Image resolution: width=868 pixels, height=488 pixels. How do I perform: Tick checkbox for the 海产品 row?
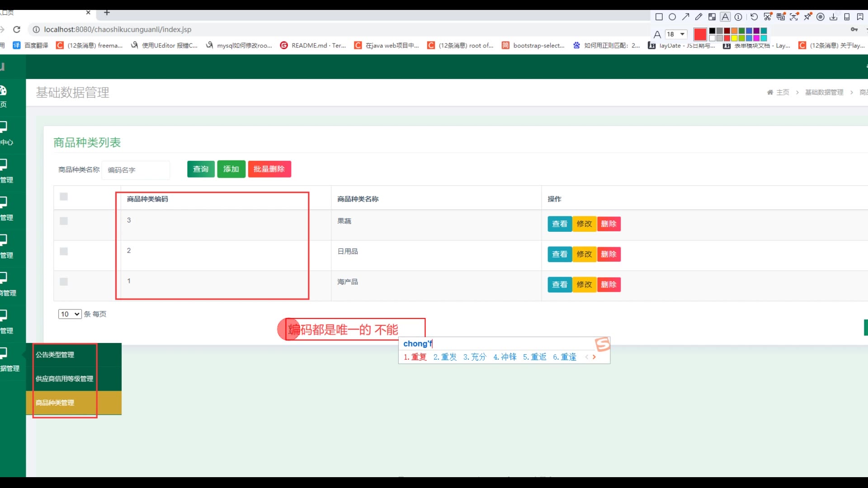[x=64, y=282]
